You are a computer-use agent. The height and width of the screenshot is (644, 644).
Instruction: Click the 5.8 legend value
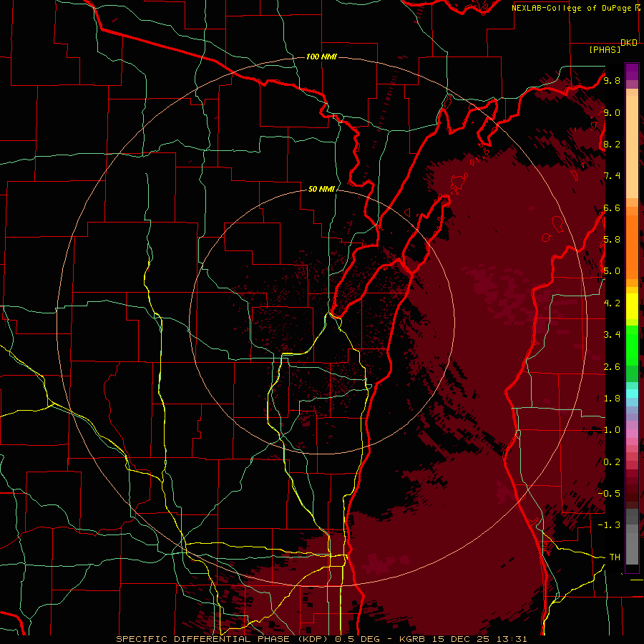612,240
